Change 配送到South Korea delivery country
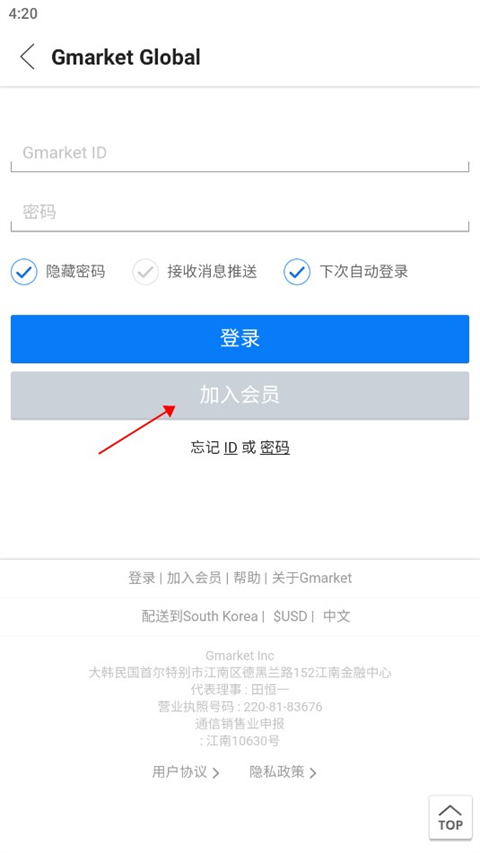 coord(200,616)
